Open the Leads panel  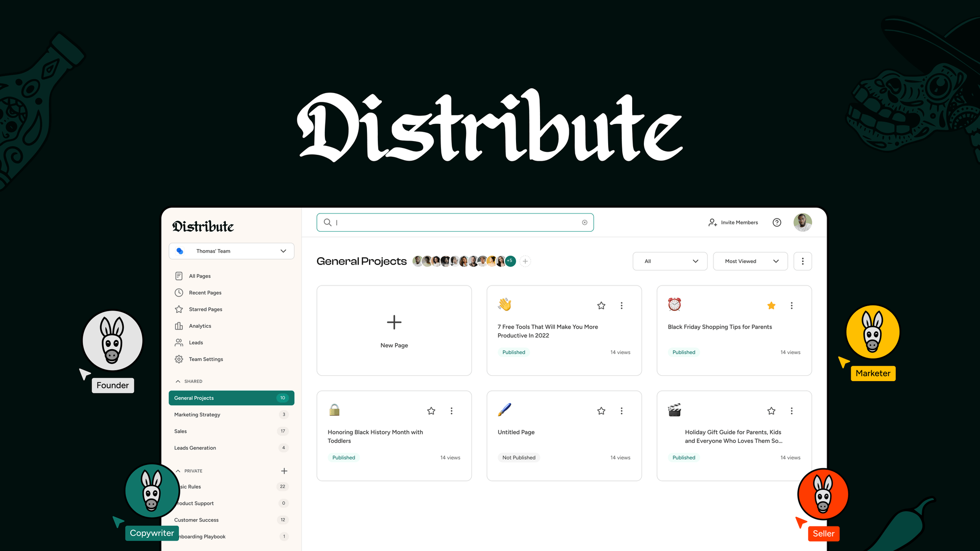click(x=196, y=342)
